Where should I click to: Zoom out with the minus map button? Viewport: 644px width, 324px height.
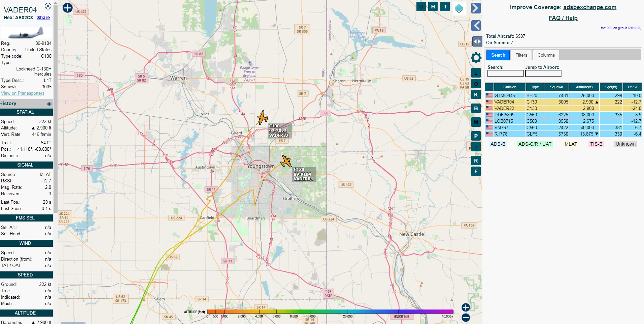[466, 318]
